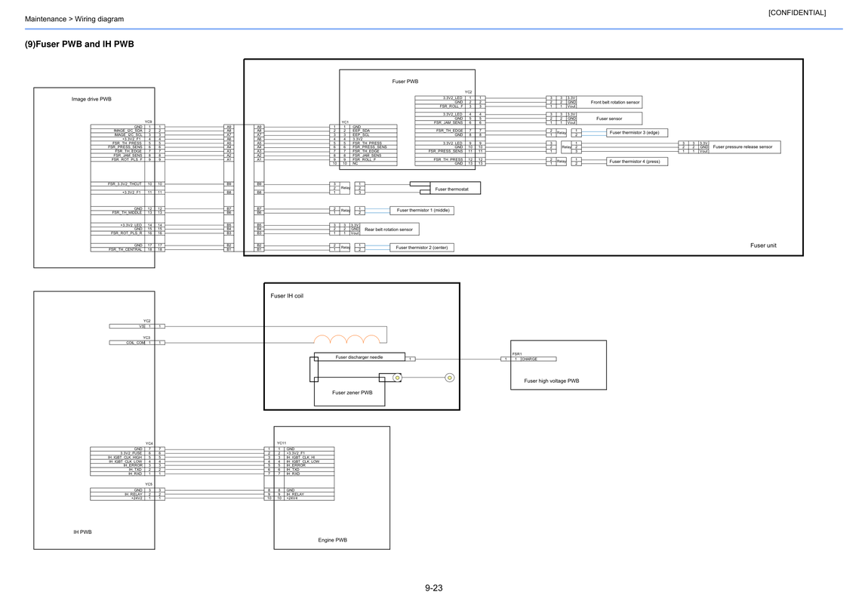Click the "Fuser high voltage PWB" label
Viewport: 868px width, 614px height.
coord(551,381)
